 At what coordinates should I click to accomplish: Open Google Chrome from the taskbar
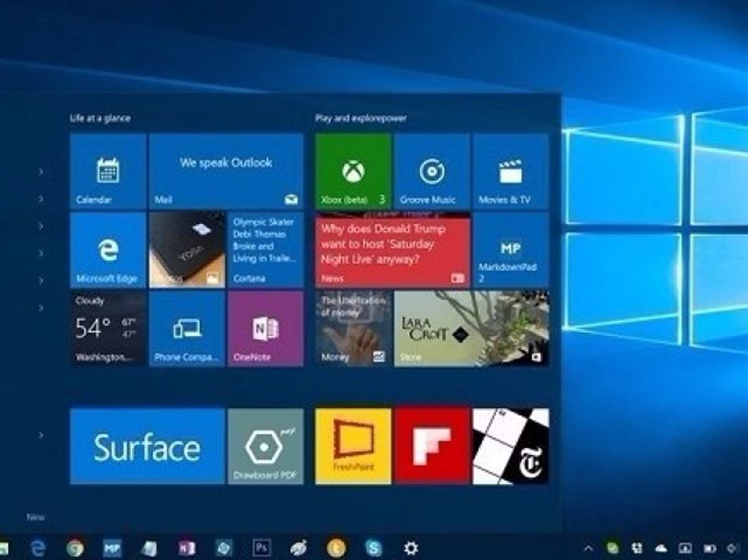(75, 548)
